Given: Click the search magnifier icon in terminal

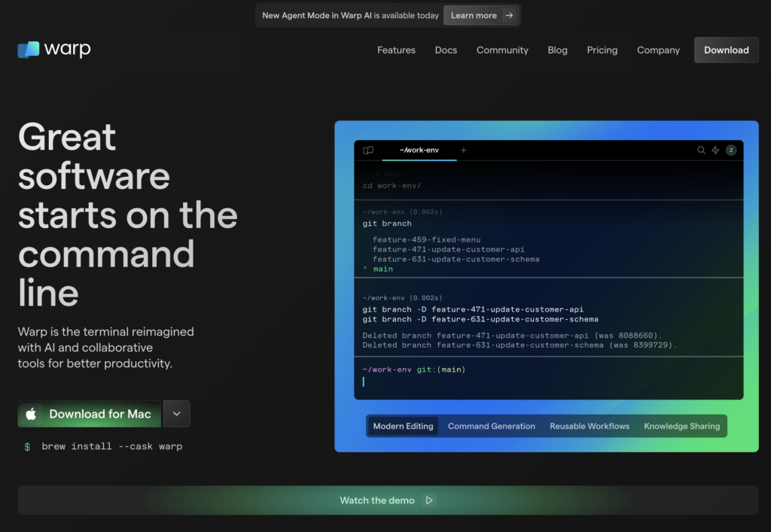Looking at the screenshot, I should [701, 150].
